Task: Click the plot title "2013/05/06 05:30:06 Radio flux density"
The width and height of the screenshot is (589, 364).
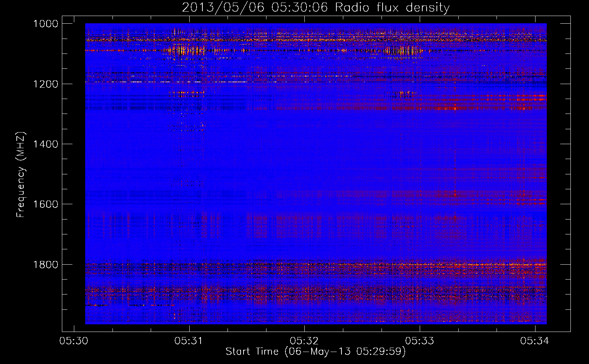Action: 316,8
